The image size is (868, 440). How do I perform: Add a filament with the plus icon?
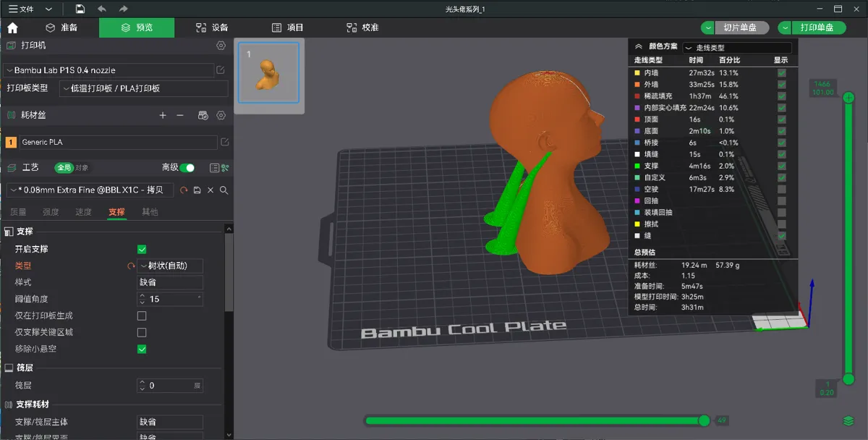(163, 115)
